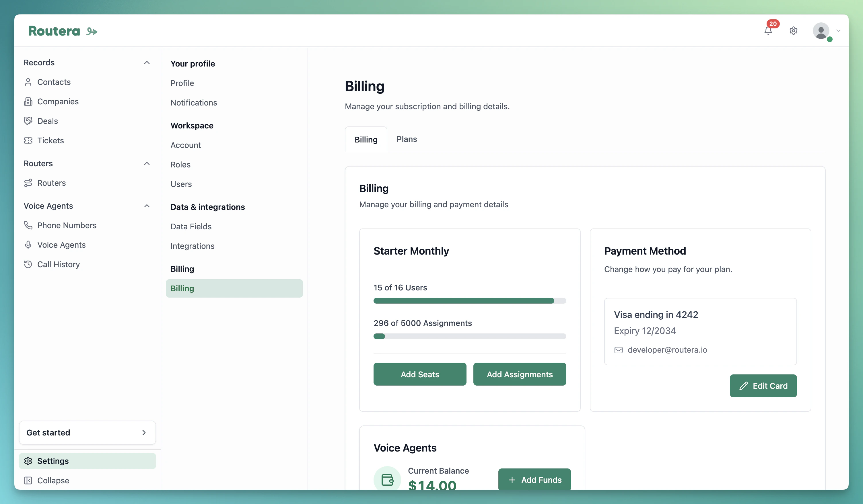
Task: Open Tickets via its ticket icon
Action: [28, 141]
